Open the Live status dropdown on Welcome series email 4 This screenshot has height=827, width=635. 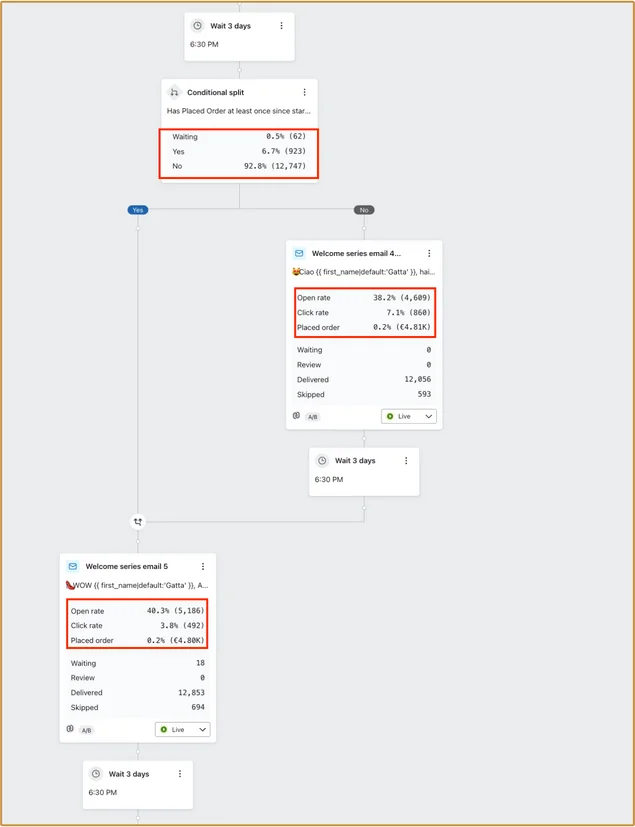[x=409, y=416]
